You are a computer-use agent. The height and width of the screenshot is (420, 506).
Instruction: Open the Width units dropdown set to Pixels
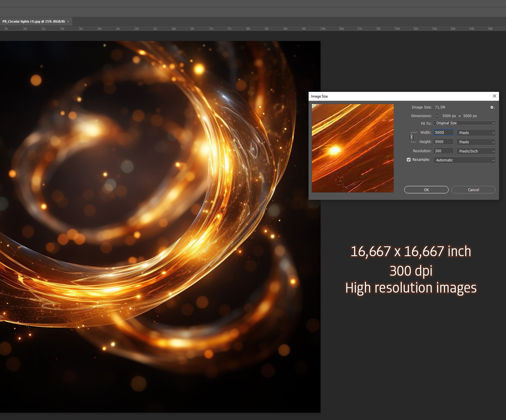pos(476,132)
